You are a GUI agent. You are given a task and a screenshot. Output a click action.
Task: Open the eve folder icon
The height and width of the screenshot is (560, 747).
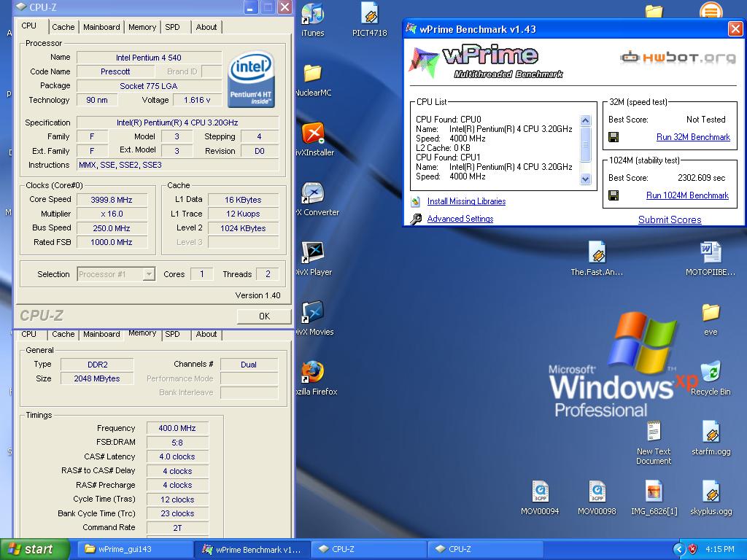coord(711,312)
